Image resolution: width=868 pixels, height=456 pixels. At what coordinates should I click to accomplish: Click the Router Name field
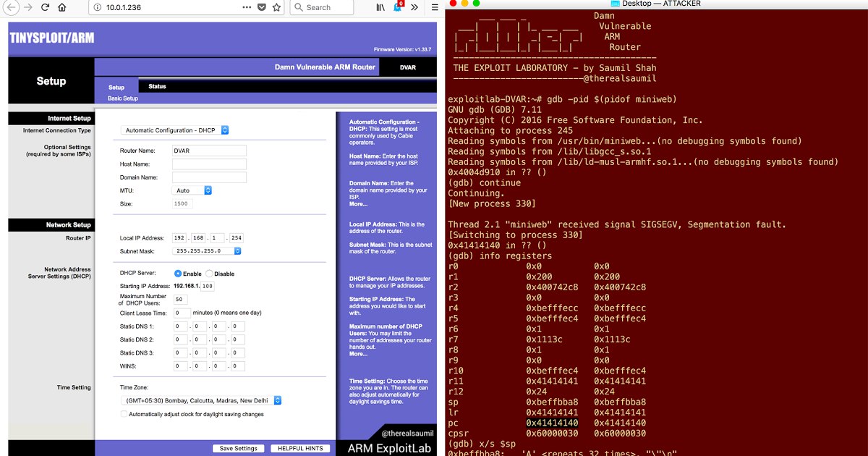click(x=209, y=151)
